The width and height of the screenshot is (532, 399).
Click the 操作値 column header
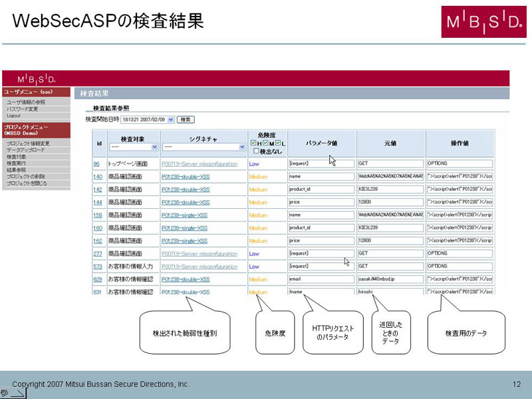click(x=460, y=143)
